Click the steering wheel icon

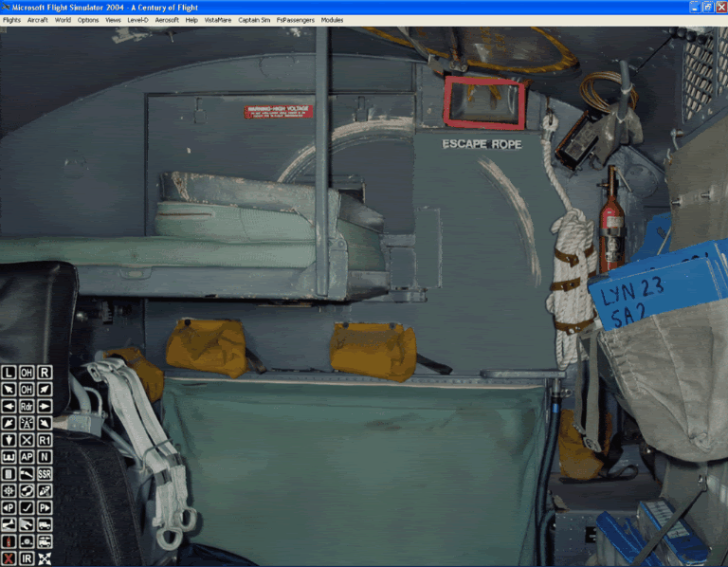9,491
